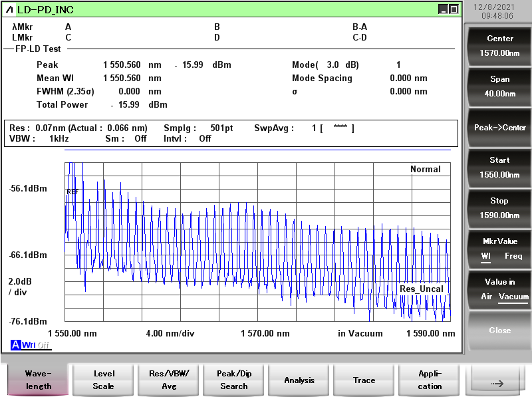Click the LD-PD_INC title bar icon
Screen dimensions: 532x399
(x=9, y=9)
